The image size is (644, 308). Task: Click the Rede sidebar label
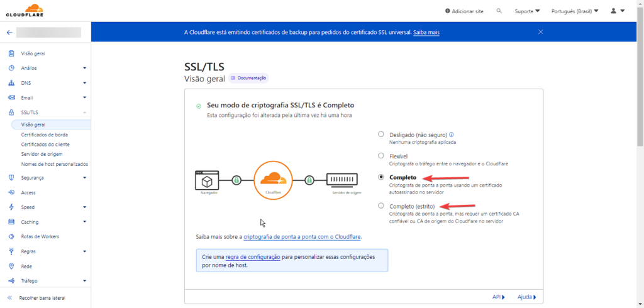pos(26,267)
